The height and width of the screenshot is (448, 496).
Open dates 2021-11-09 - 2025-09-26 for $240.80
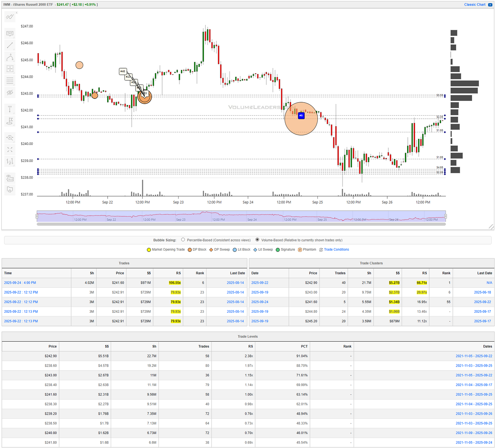(x=474, y=433)
